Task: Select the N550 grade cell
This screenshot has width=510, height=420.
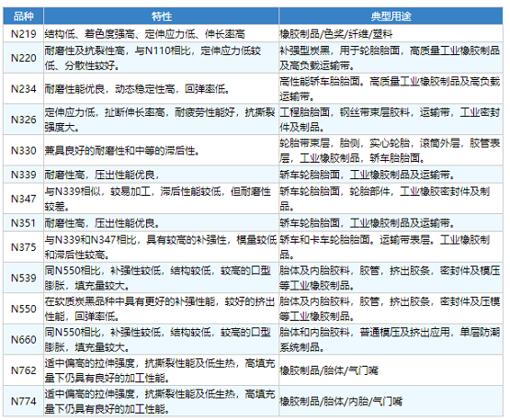Action: click(x=23, y=309)
